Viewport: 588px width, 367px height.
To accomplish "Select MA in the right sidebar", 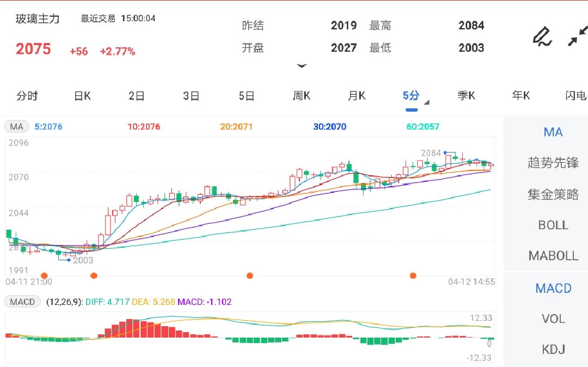I will tap(553, 132).
